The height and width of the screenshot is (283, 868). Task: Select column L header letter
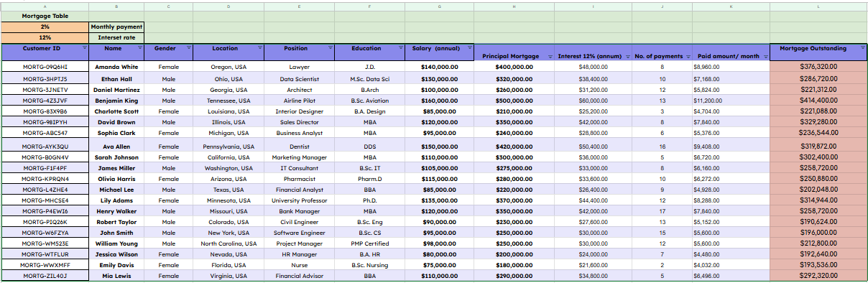click(x=818, y=6)
